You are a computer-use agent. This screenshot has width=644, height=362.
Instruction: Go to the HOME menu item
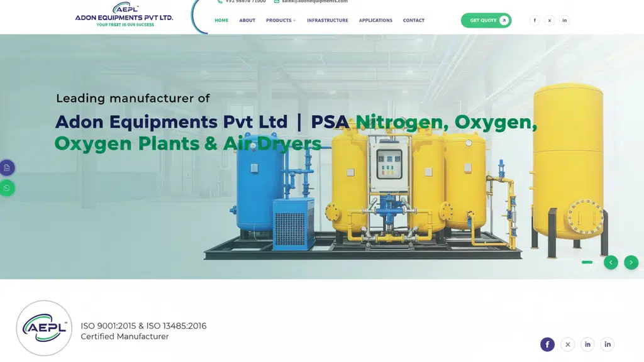point(221,21)
